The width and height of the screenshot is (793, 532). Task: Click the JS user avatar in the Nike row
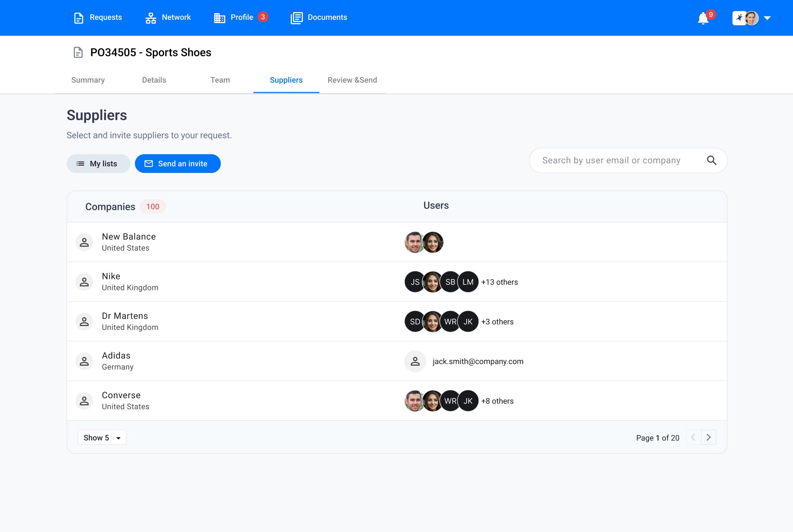click(x=414, y=282)
